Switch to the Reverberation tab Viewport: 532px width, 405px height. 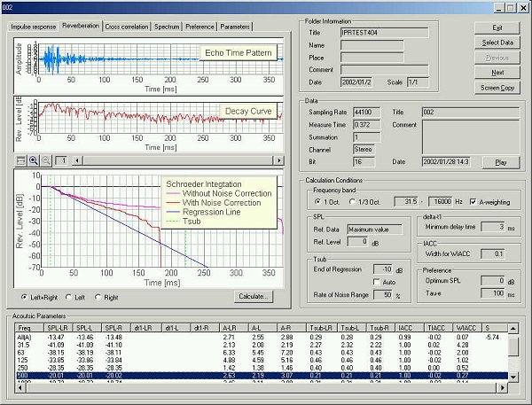point(81,26)
